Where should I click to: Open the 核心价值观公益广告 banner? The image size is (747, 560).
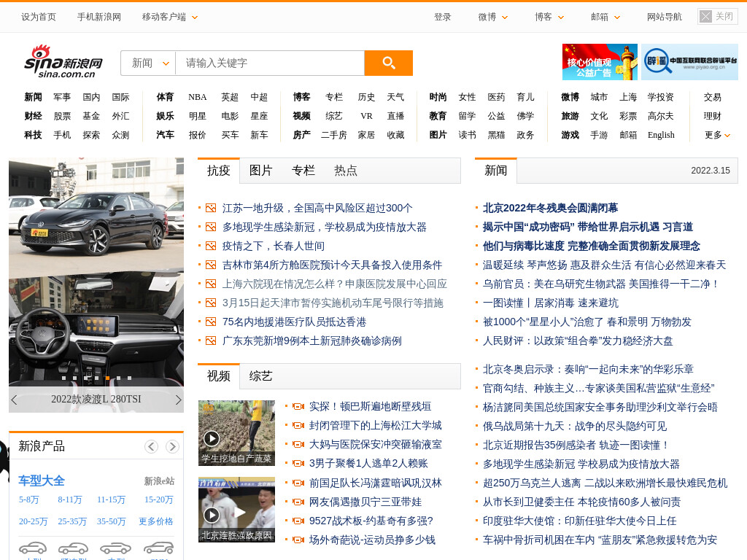pyautogui.click(x=600, y=62)
